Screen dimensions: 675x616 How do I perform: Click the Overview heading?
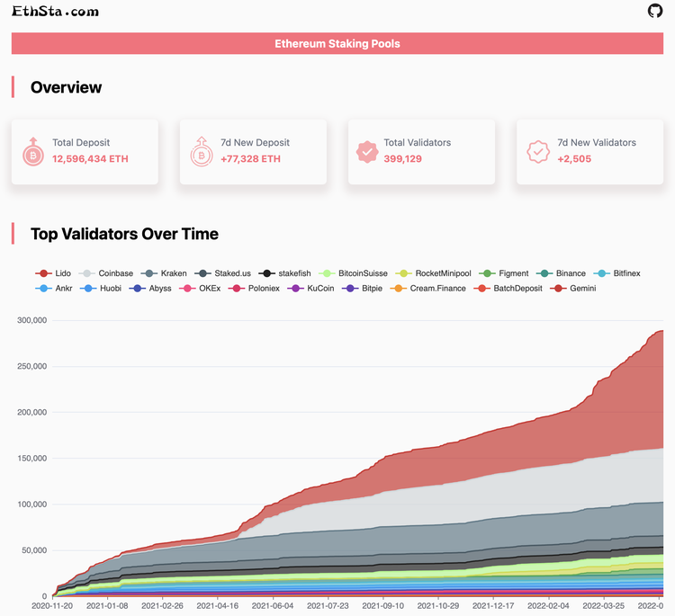[67, 87]
